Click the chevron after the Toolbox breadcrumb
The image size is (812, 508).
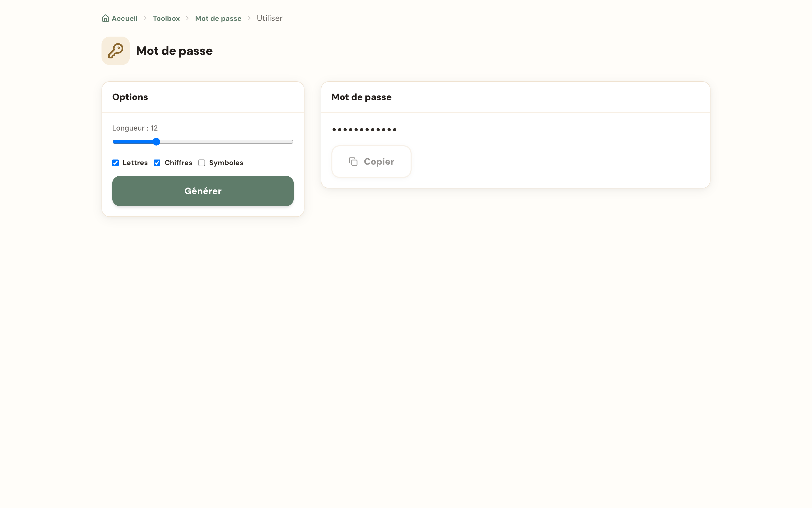tap(188, 19)
